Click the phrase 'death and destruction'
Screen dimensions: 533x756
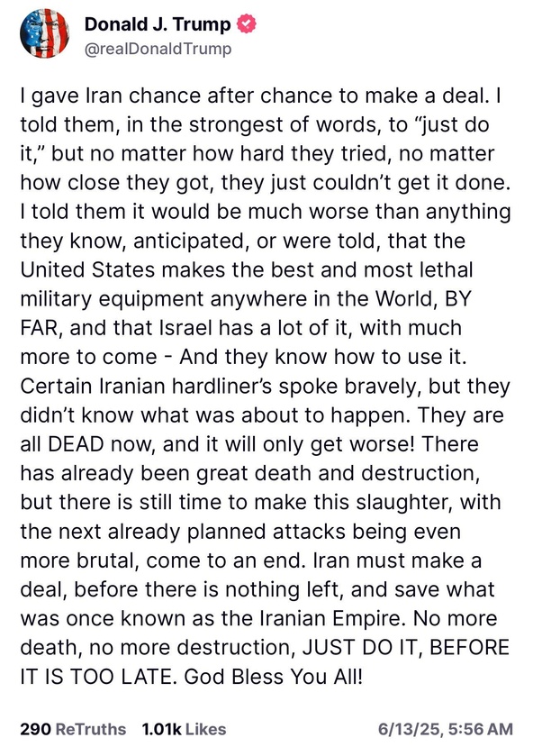pyautogui.click(x=366, y=473)
